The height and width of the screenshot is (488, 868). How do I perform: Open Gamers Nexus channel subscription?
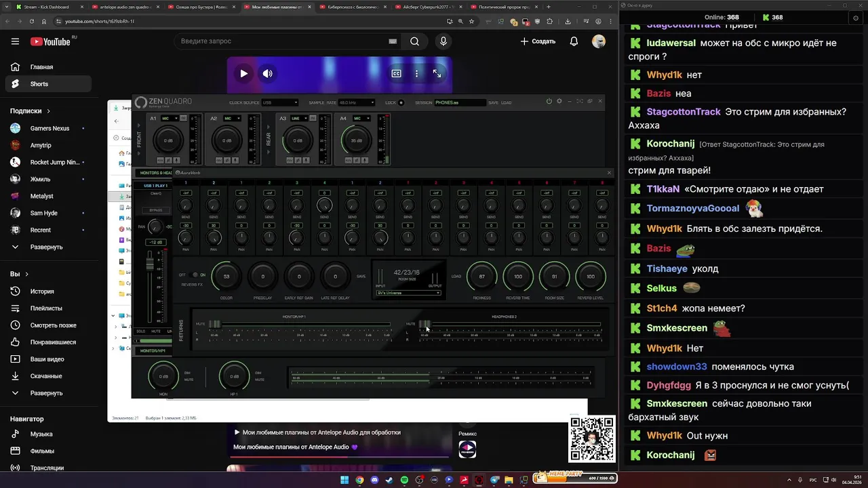pos(50,128)
